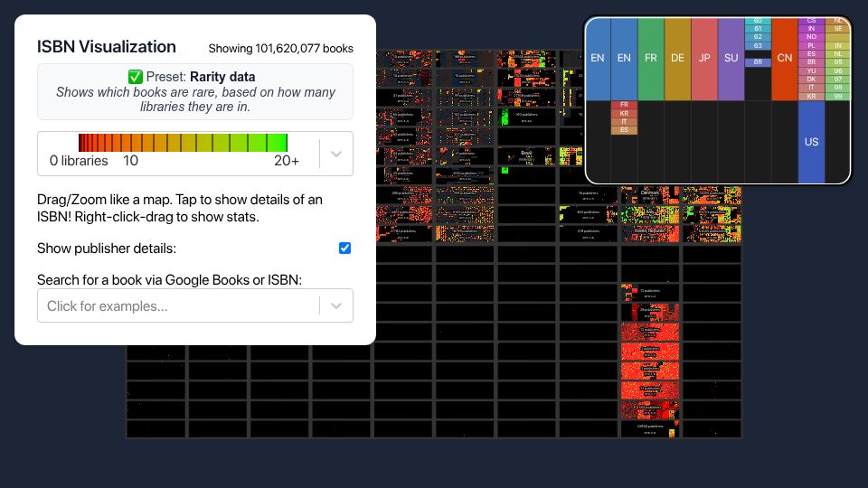Select the 63 block in minimap

[x=758, y=46]
